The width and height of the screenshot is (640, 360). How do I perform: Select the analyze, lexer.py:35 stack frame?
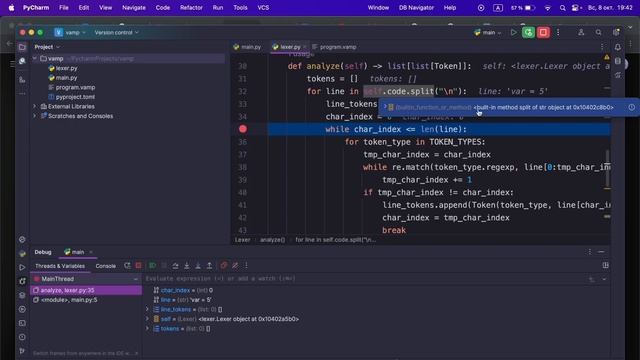pyautogui.click(x=87, y=290)
